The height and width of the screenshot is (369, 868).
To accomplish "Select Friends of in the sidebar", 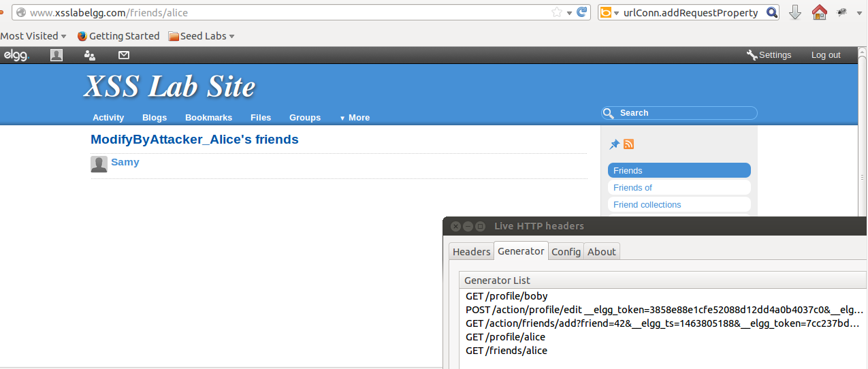I will (679, 187).
